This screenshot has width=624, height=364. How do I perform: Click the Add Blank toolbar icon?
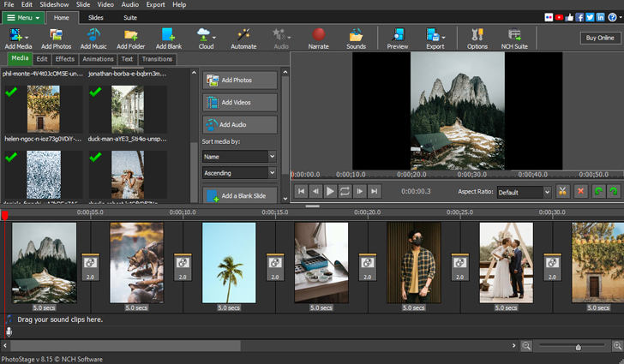tap(169, 35)
